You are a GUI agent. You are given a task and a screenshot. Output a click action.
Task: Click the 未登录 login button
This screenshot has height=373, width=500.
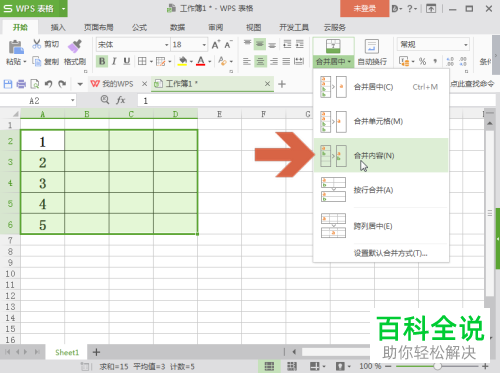point(365,8)
